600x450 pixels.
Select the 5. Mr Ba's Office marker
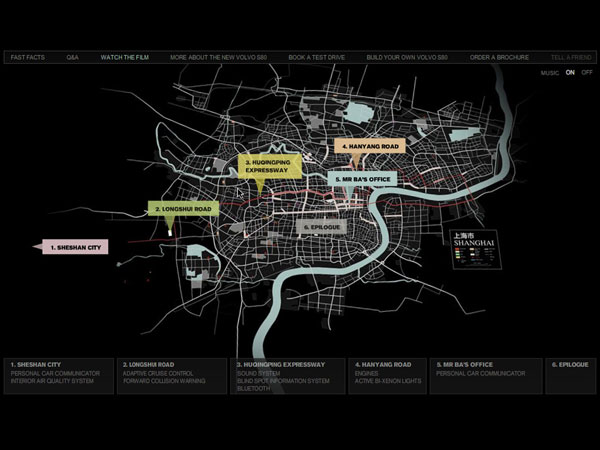(362, 179)
